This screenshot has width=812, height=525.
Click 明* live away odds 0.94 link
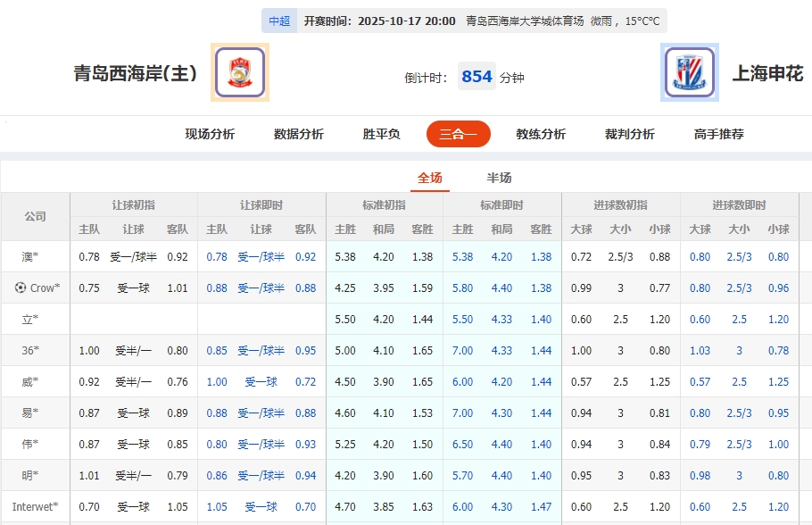coord(305,475)
